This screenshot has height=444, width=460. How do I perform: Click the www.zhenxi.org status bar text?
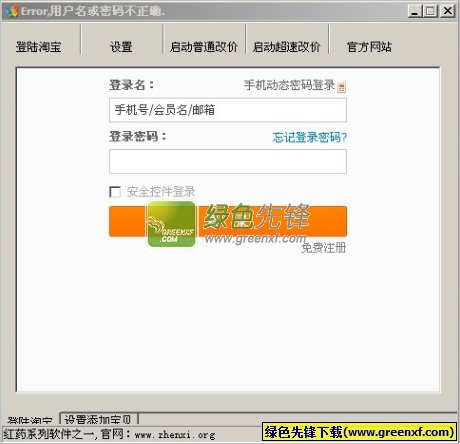175,435
